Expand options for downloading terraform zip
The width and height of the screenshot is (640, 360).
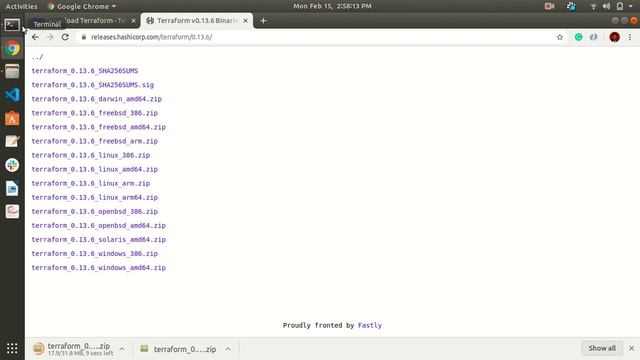(122, 349)
